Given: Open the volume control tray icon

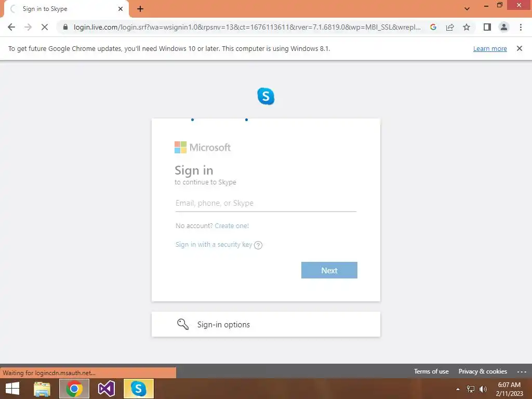Looking at the screenshot, I should pos(483,389).
